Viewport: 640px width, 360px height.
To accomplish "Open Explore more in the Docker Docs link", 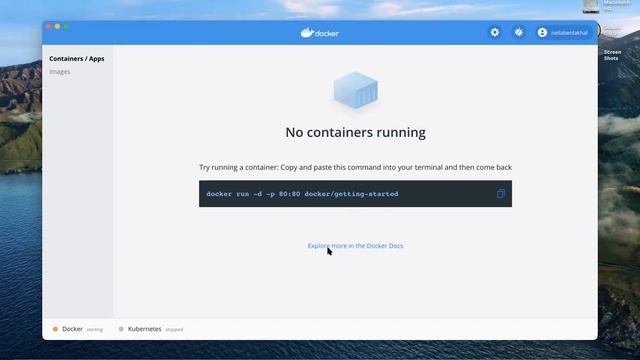I will [355, 246].
